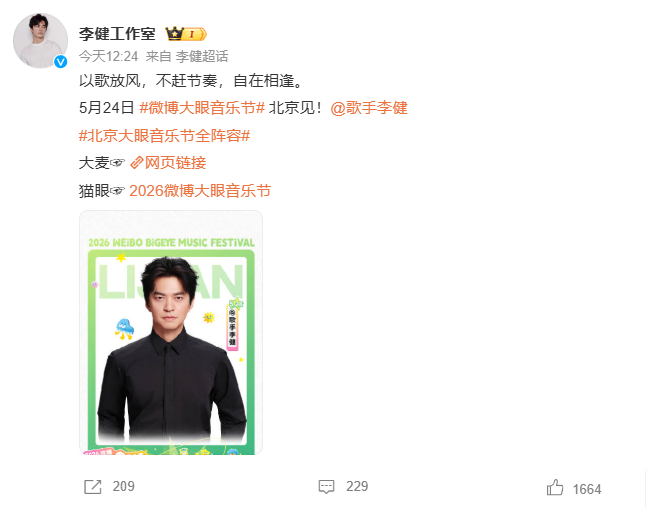Open 李健工作室 profile avatar
The width and height of the screenshot is (649, 508).
tap(40, 40)
